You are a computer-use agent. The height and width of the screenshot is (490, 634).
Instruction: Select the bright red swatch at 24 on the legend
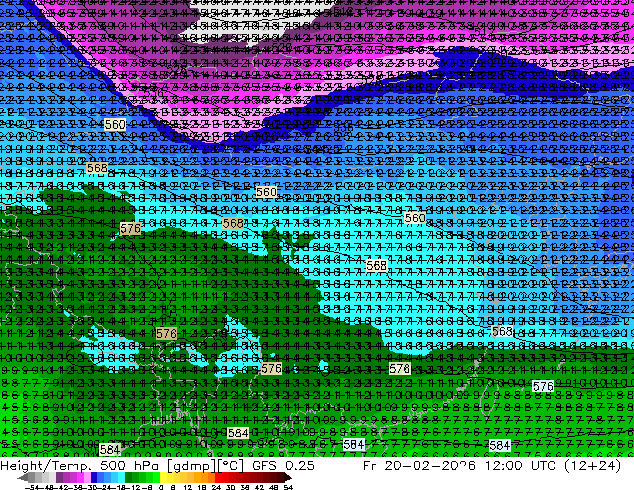218,478
